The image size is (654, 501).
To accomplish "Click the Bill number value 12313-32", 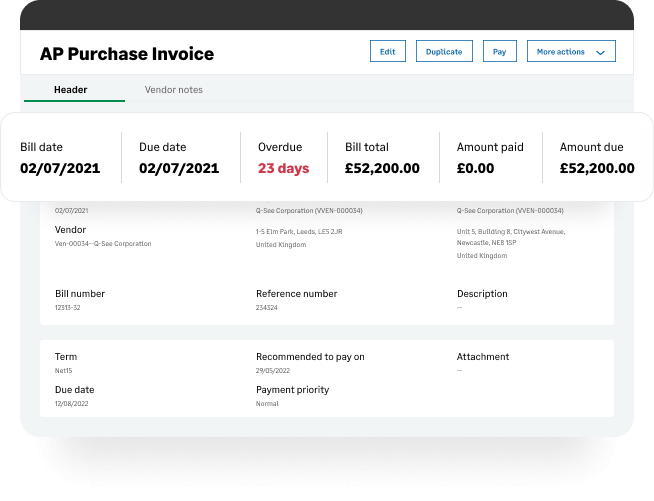I will (68, 307).
